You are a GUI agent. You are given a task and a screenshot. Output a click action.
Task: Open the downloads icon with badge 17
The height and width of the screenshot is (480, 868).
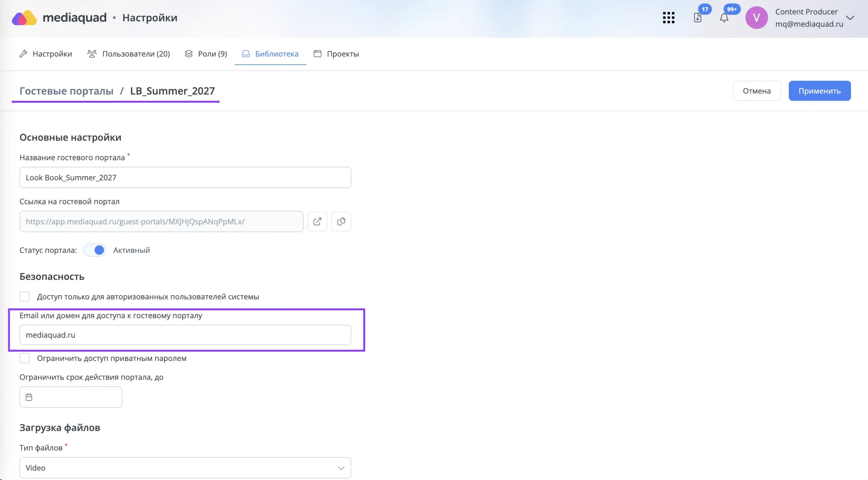point(697,18)
